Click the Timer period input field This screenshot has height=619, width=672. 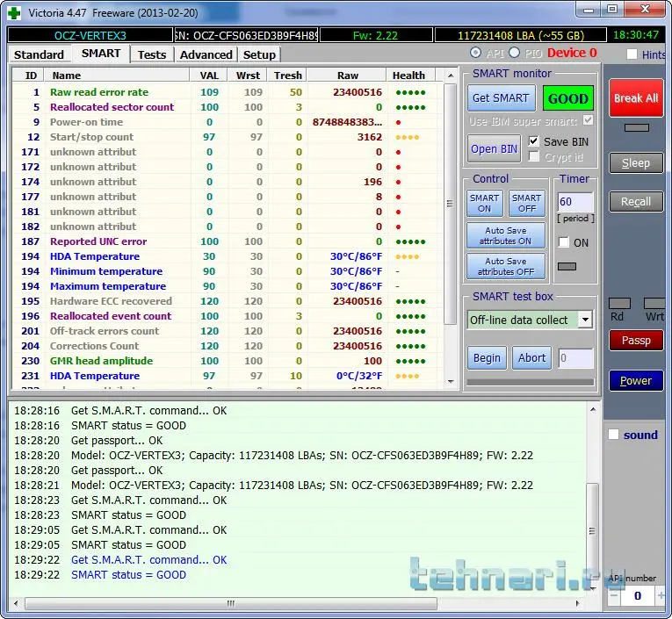coord(575,201)
